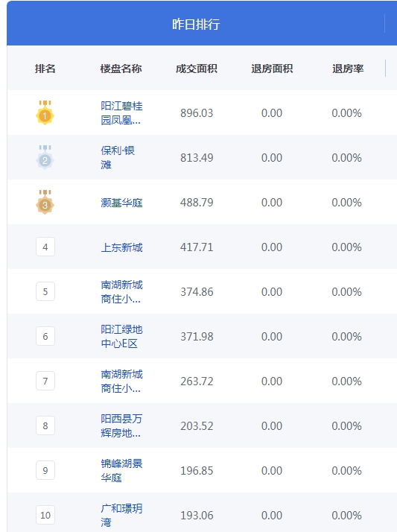Click the bronze rank 3 medal icon
This screenshot has width=397, height=532.
coord(45,202)
